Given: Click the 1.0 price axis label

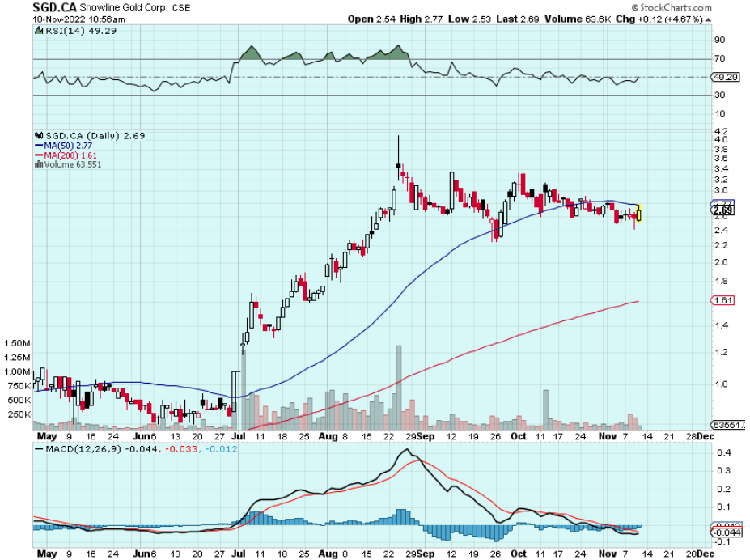Looking at the screenshot, I should coord(721,384).
